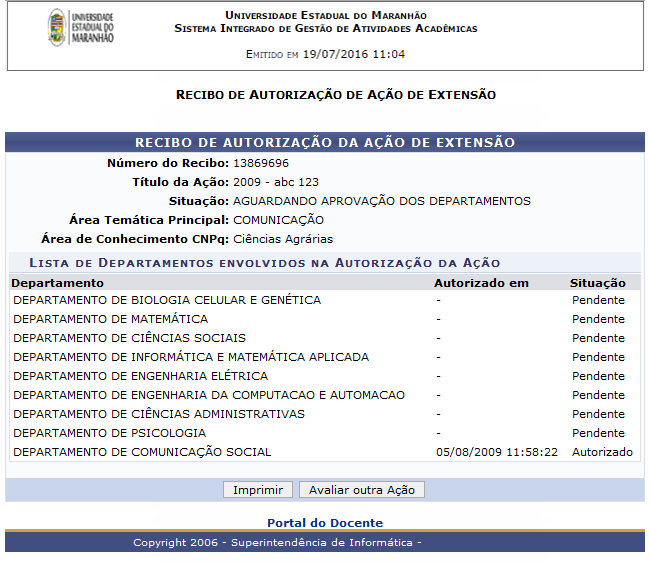Click the Departamento column header
Image resolution: width=650 pixels, height=562 pixels.
[50, 283]
